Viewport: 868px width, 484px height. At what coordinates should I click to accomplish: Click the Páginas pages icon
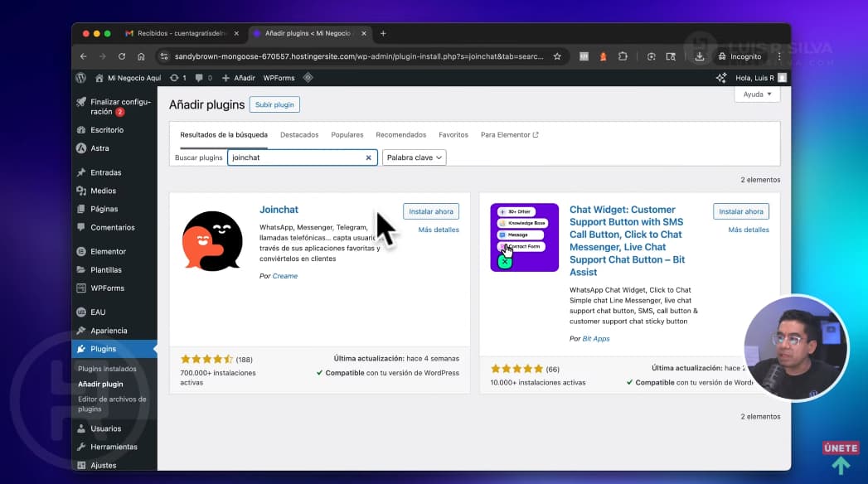point(81,209)
